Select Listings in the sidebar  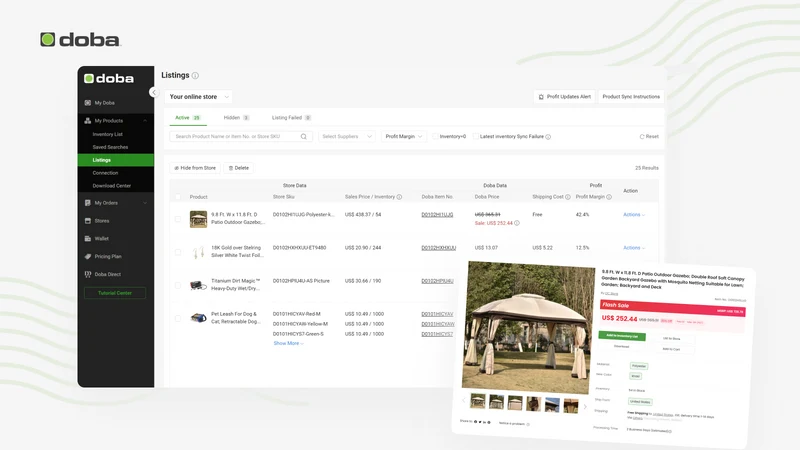pyautogui.click(x=116, y=160)
